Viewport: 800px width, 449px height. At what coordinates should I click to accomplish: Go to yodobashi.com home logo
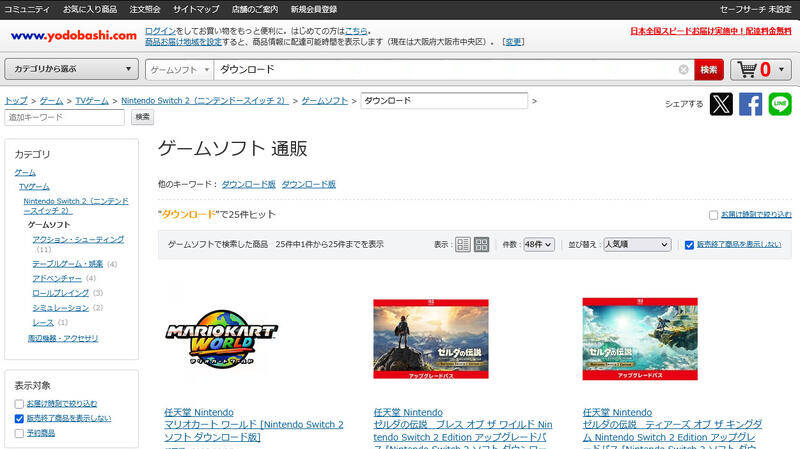[x=73, y=35]
